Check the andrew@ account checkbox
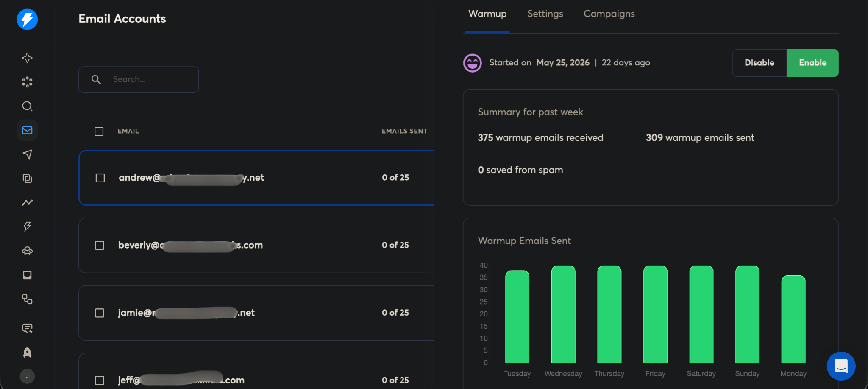 tap(100, 178)
